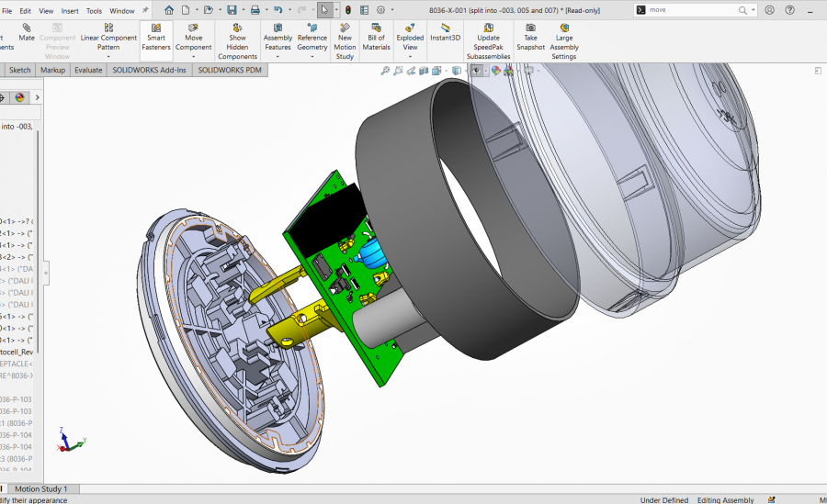Switch to the SOLIDWORKS PDM tab
This screenshot has width=827, height=504.
coord(230,70)
